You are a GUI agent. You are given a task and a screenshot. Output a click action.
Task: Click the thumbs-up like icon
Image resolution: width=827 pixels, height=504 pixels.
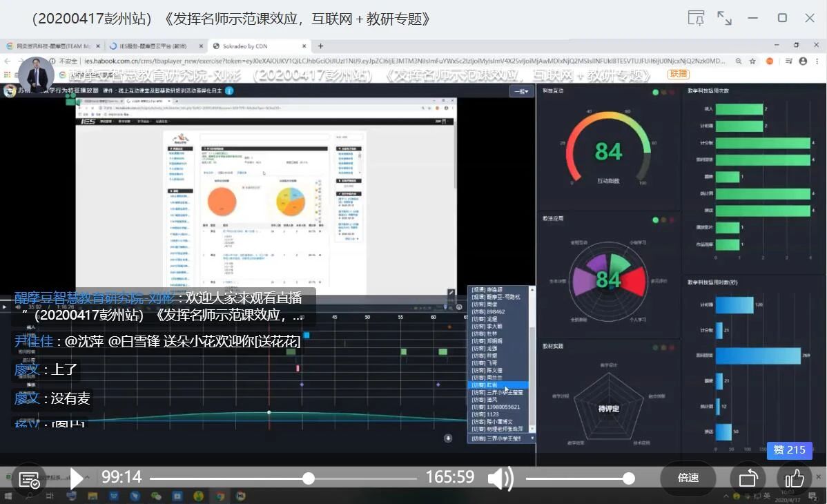point(794,478)
